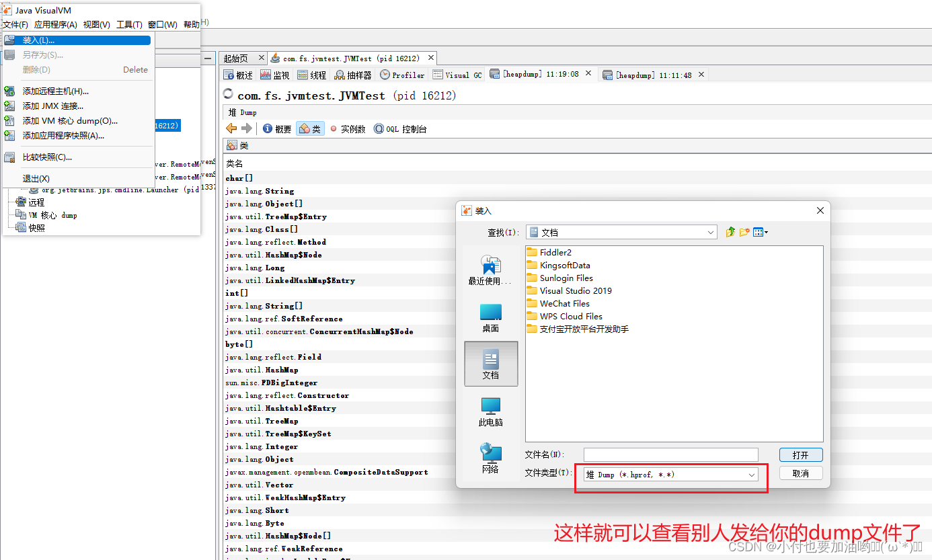Select the Fiddler2 folder

549,253
